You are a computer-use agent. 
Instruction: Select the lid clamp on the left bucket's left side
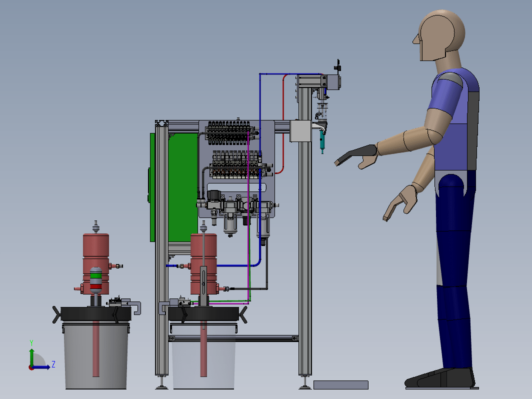pos(56,314)
